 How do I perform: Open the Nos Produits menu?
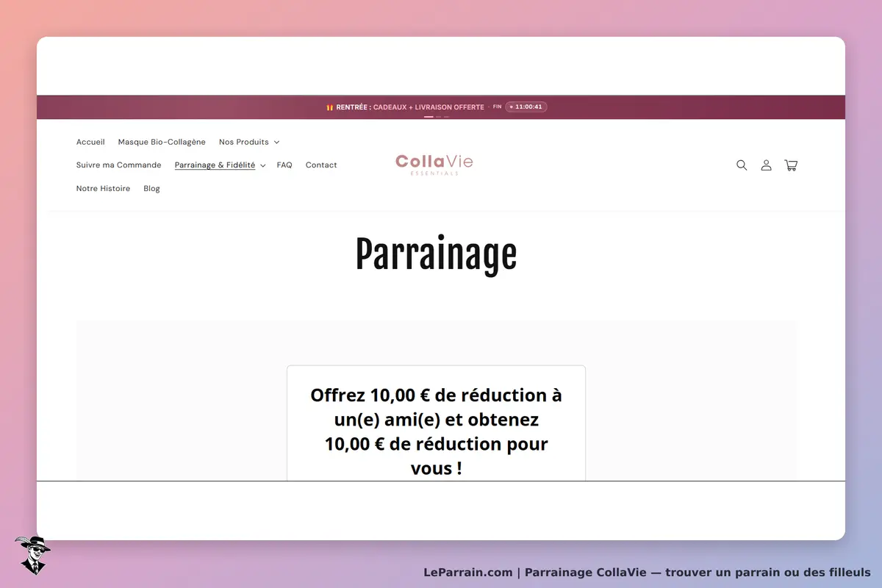pyautogui.click(x=244, y=142)
